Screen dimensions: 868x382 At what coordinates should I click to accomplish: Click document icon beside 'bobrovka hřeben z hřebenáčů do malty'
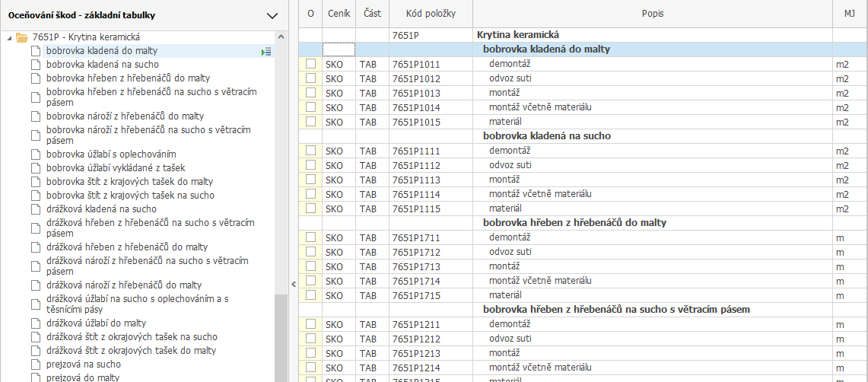click(35, 78)
